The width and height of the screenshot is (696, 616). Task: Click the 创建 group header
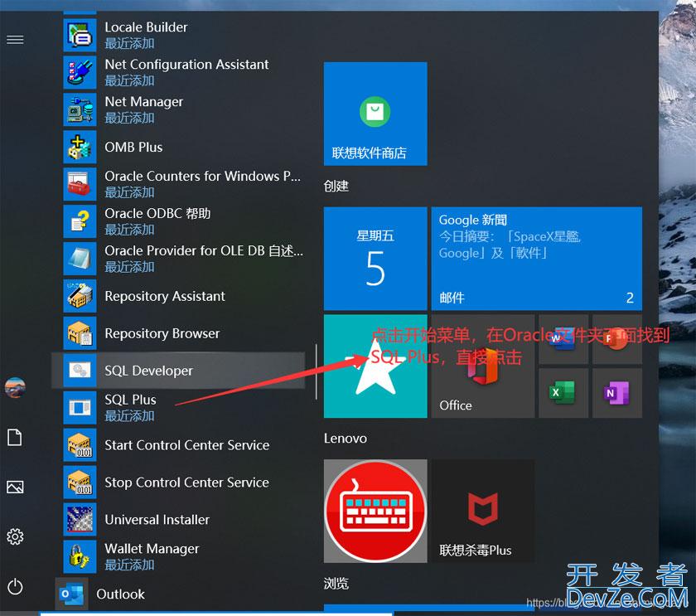pos(336,186)
